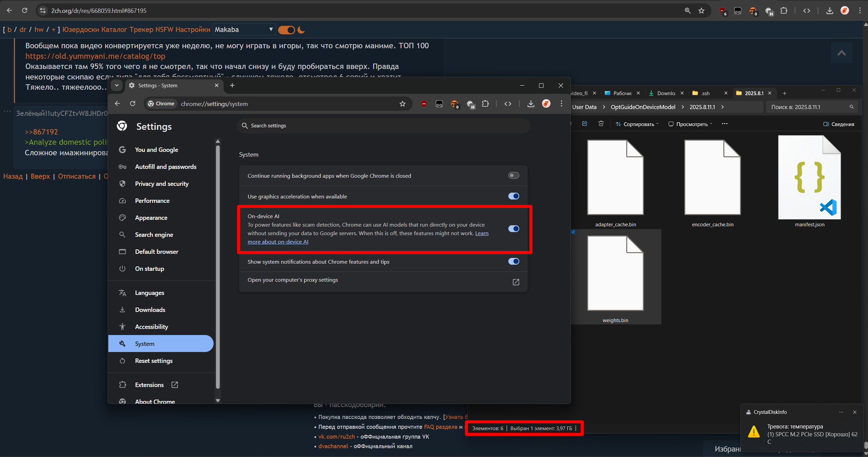Bookmark Settings page with star icon
This screenshot has height=457, width=868.
402,104
